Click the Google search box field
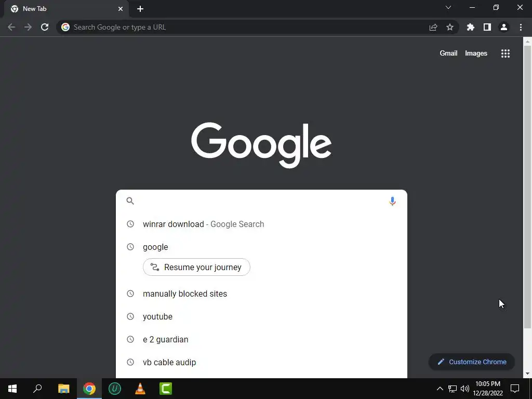Viewport: 532px width, 399px height. [261, 201]
